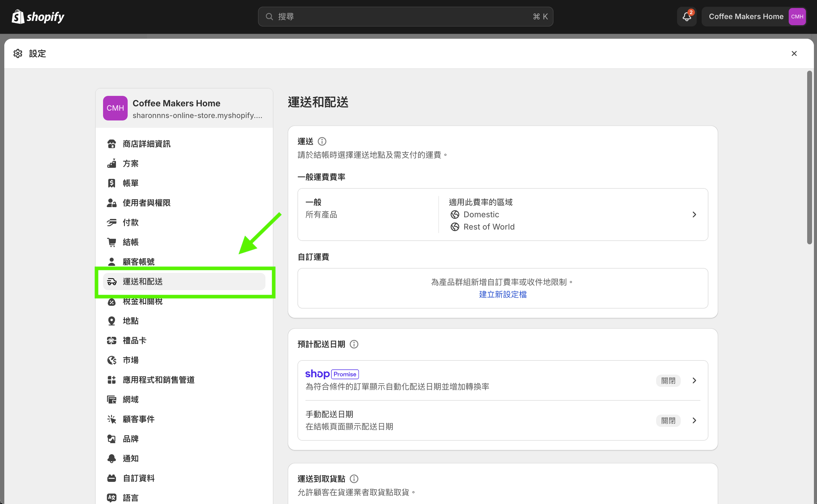Click the apps icon beside 應用程式和銷售管道
This screenshot has width=817, height=504.
111,380
